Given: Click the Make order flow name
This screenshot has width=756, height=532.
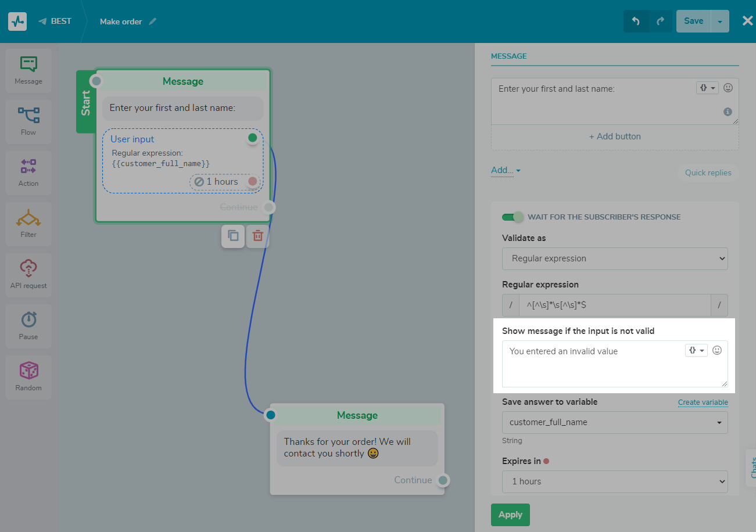Looking at the screenshot, I should tap(121, 21).
